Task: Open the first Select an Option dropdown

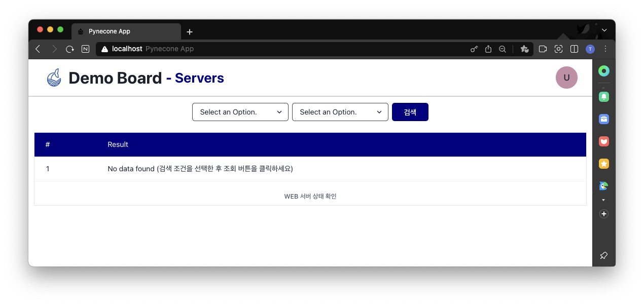Action: 240,112
